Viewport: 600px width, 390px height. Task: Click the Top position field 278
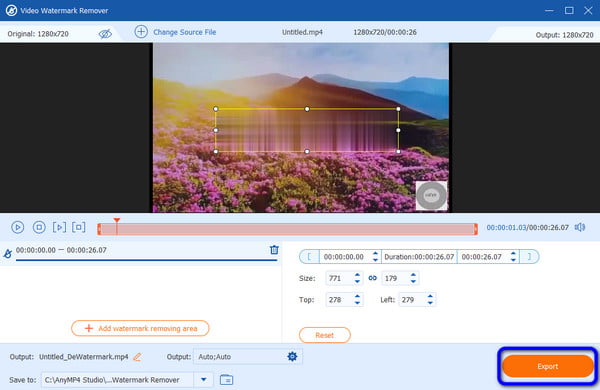(x=339, y=300)
